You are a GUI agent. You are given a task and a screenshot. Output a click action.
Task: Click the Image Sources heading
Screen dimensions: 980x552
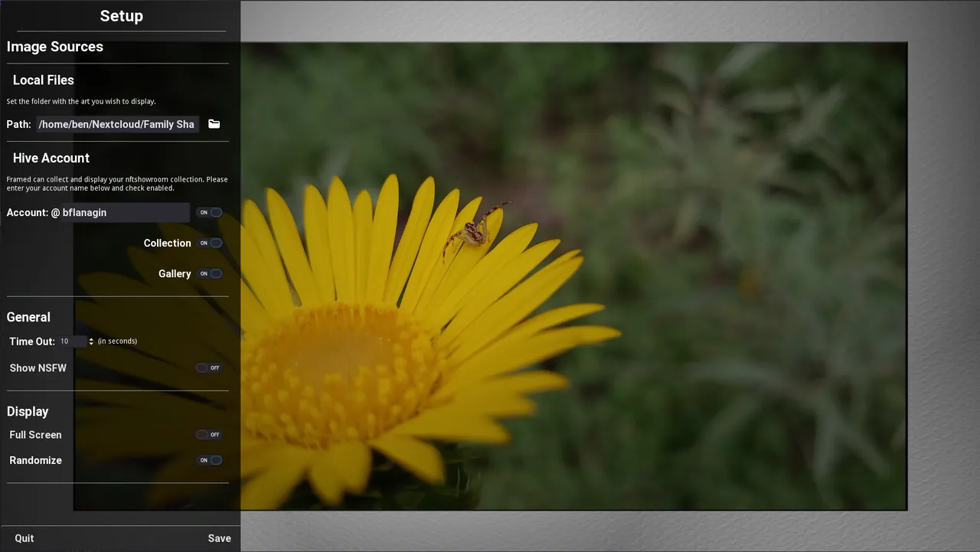coord(55,47)
